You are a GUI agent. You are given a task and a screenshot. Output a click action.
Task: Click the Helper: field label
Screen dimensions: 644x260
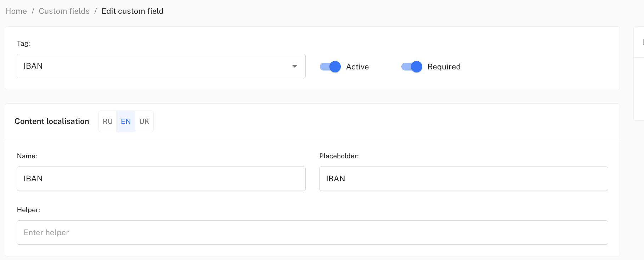point(28,210)
